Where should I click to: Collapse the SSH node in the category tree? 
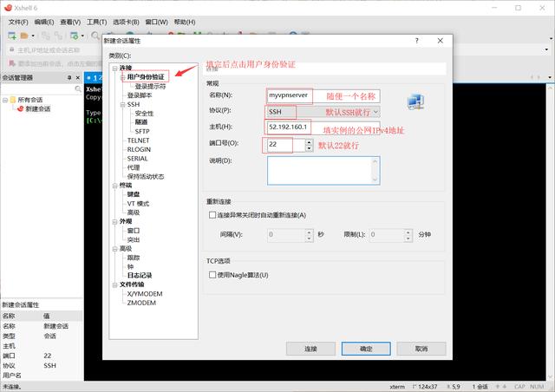[122, 104]
